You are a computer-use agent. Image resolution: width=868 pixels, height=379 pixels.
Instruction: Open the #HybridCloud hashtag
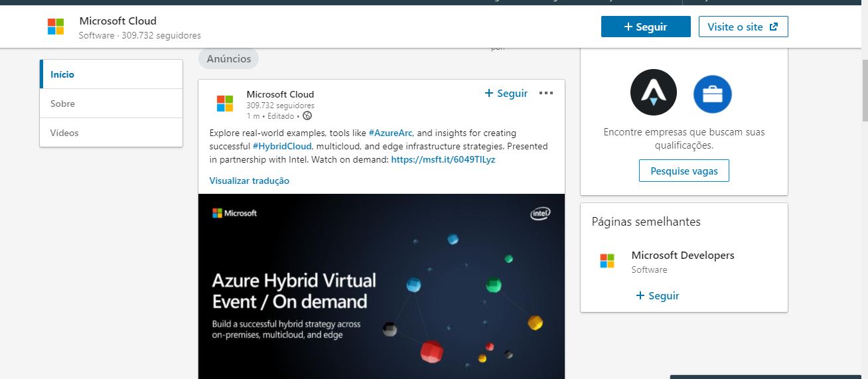282,146
